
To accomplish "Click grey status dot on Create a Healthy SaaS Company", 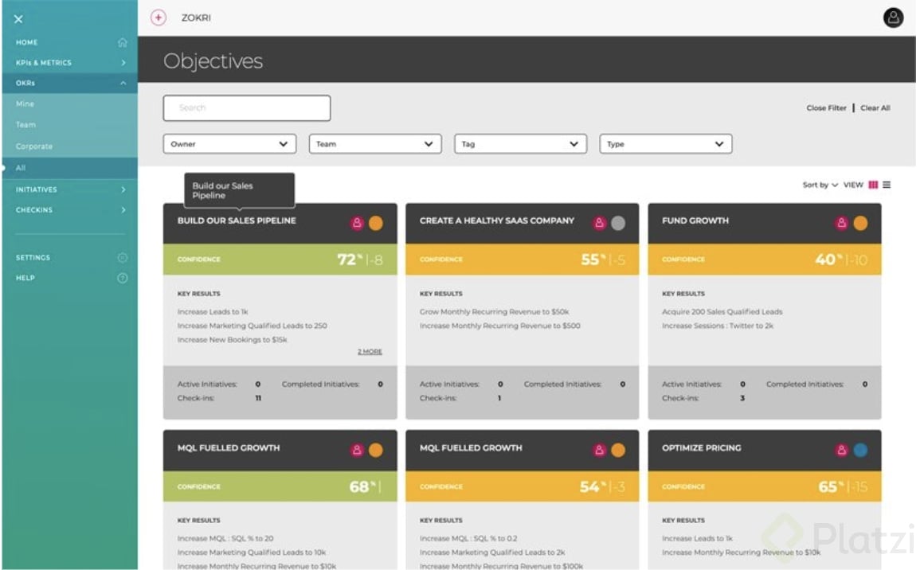I will [618, 223].
